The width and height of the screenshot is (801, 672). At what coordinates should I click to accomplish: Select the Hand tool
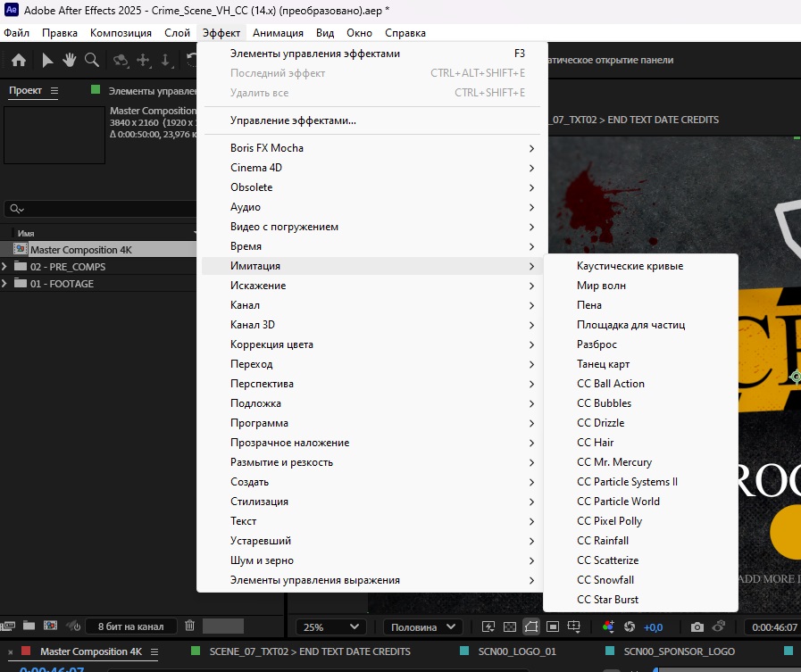pos(69,61)
